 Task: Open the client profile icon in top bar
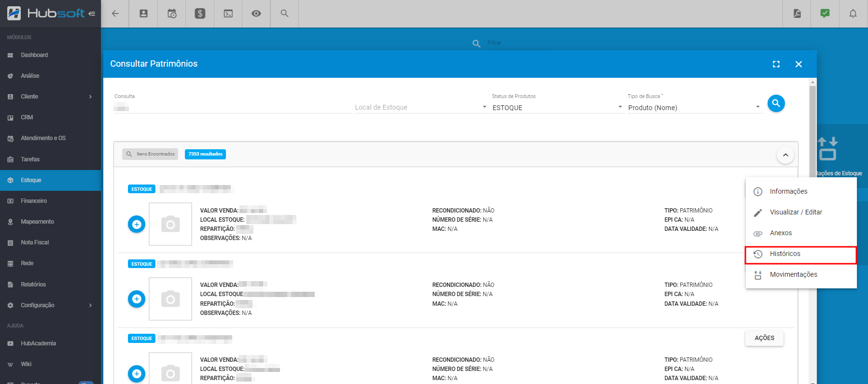[143, 14]
